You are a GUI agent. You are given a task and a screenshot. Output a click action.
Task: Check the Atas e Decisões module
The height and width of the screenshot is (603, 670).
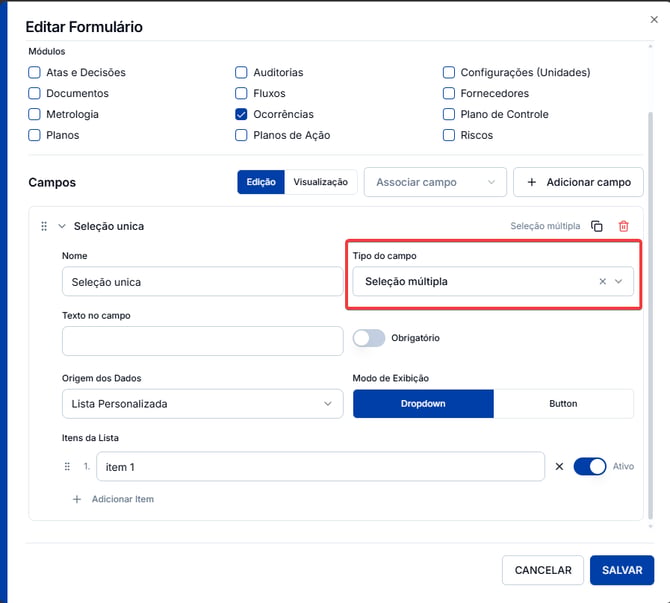[x=34, y=72]
